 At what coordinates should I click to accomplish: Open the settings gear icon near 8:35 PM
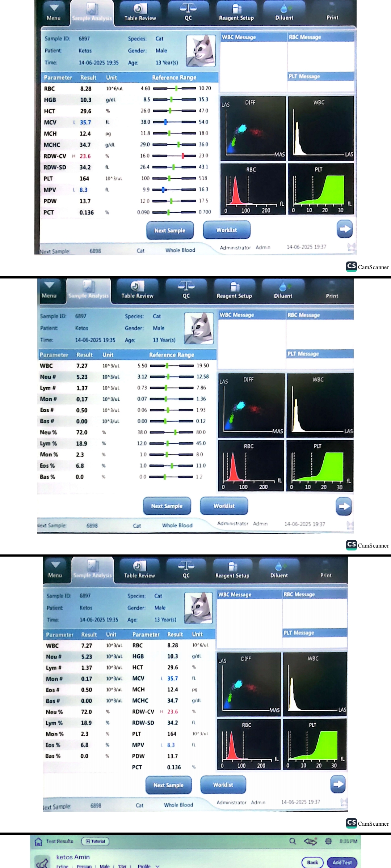point(328,841)
